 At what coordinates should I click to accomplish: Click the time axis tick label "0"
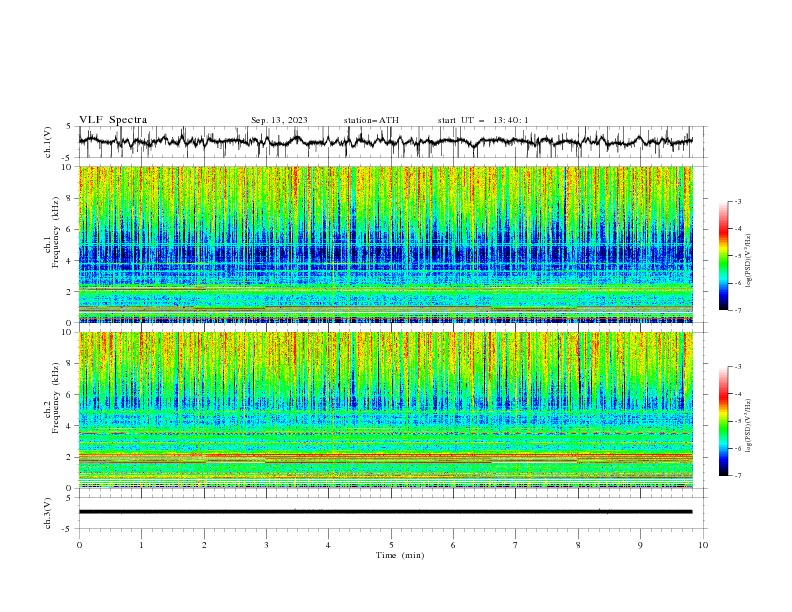79,545
